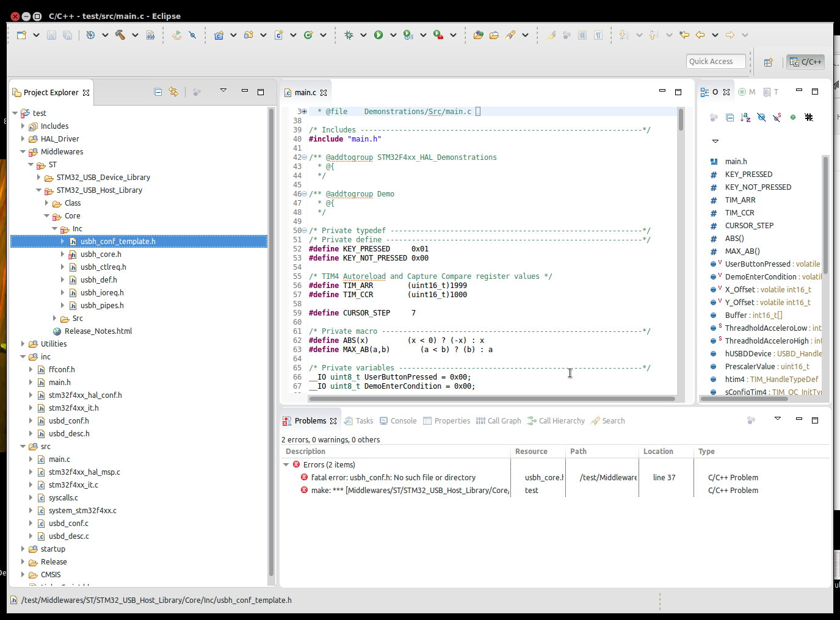Collapse folding at line 42 comment

pyautogui.click(x=305, y=157)
